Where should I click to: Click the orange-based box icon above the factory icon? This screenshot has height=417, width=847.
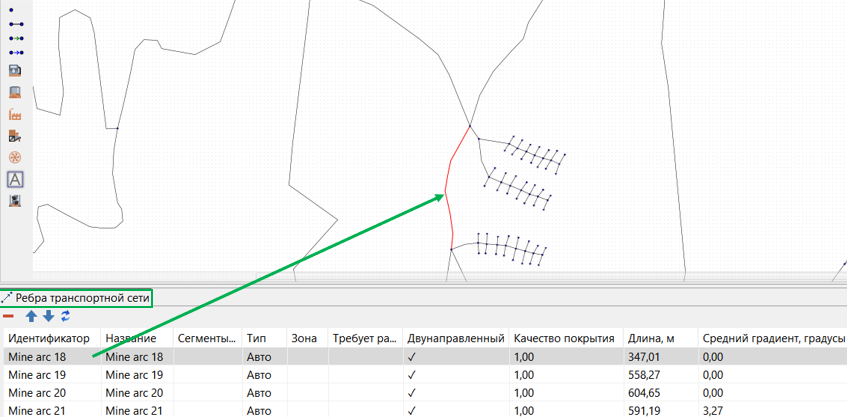pyautogui.click(x=15, y=92)
